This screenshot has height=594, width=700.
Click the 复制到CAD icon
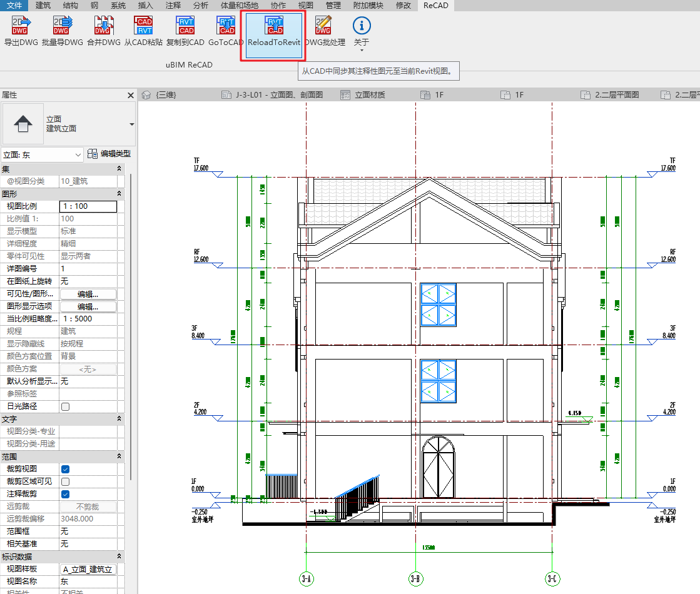185,28
